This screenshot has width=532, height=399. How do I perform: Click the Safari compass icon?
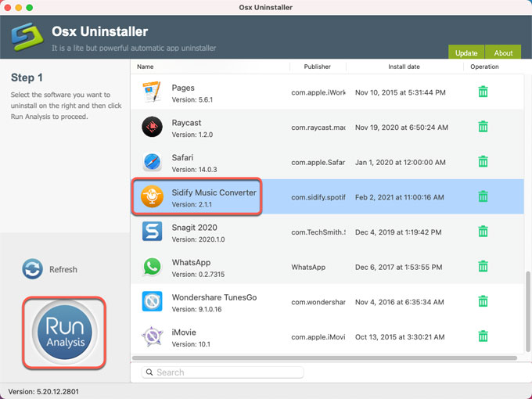[152, 162]
